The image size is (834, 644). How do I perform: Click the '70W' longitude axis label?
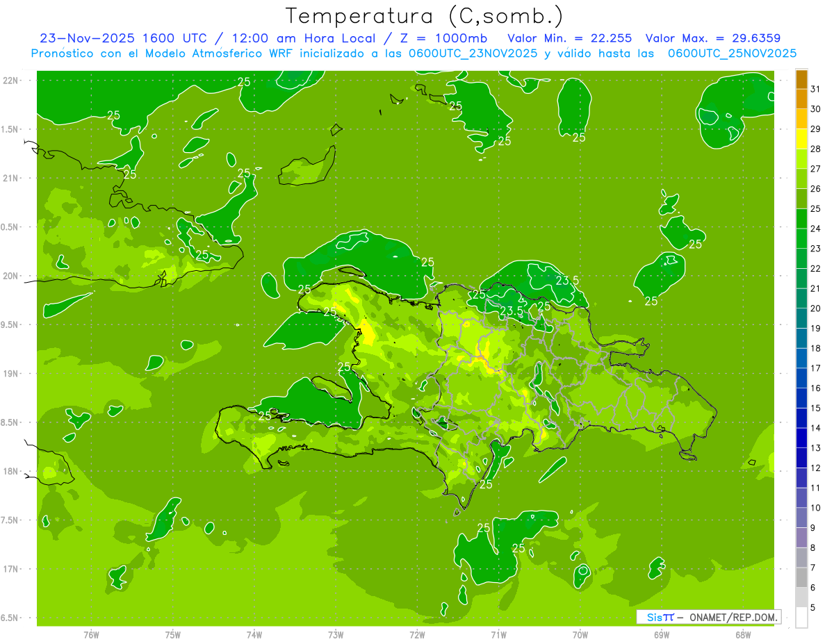tap(580, 634)
